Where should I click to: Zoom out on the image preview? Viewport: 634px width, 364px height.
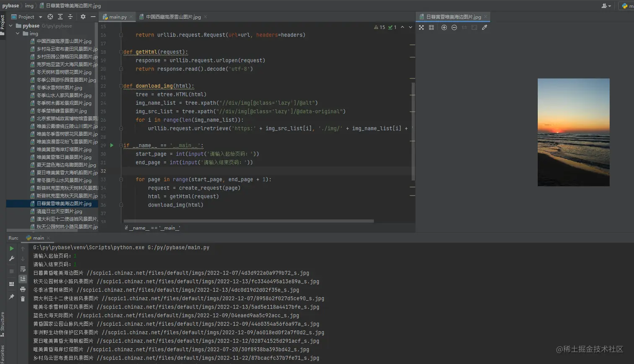(x=454, y=27)
